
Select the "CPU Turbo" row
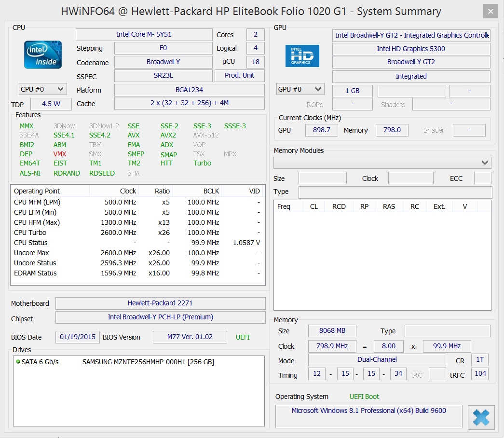pos(137,233)
